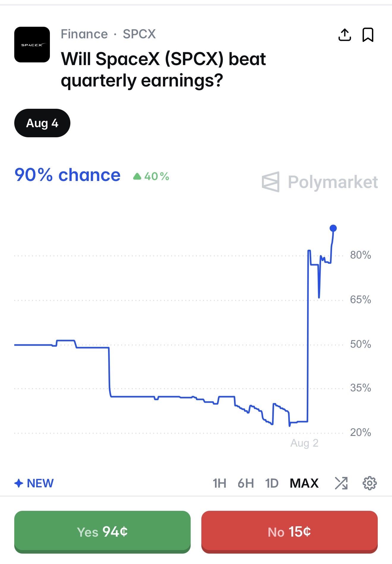The image size is (392, 564).
Task: Open the SPCX ticker link
Action: click(139, 34)
